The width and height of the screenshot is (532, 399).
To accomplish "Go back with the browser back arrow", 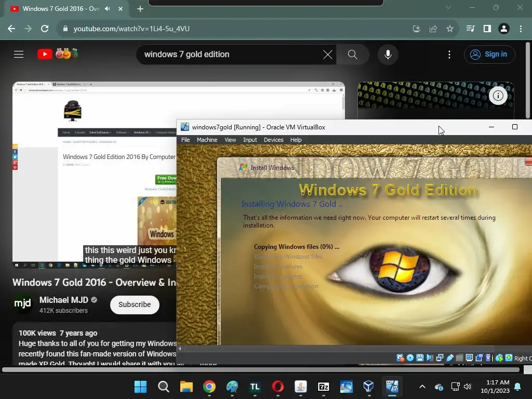I will tap(11, 29).
